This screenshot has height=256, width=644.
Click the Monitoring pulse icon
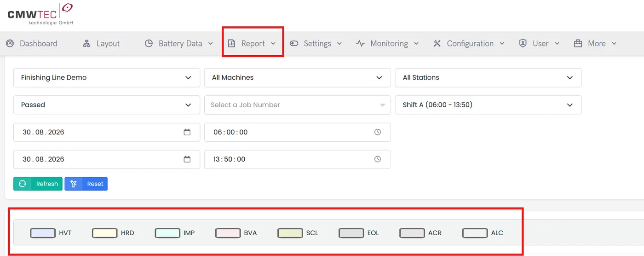[x=361, y=43]
